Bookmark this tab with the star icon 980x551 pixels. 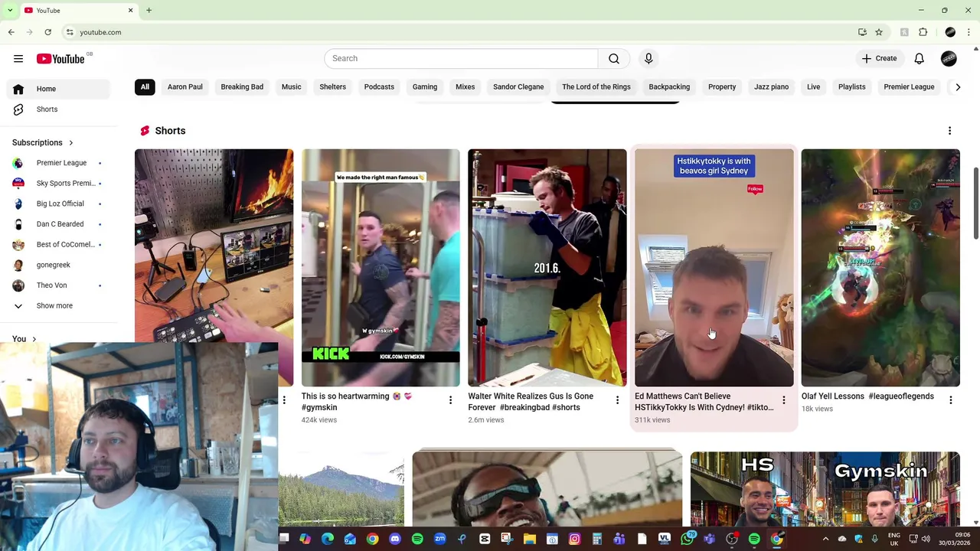click(x=879, y=32)
